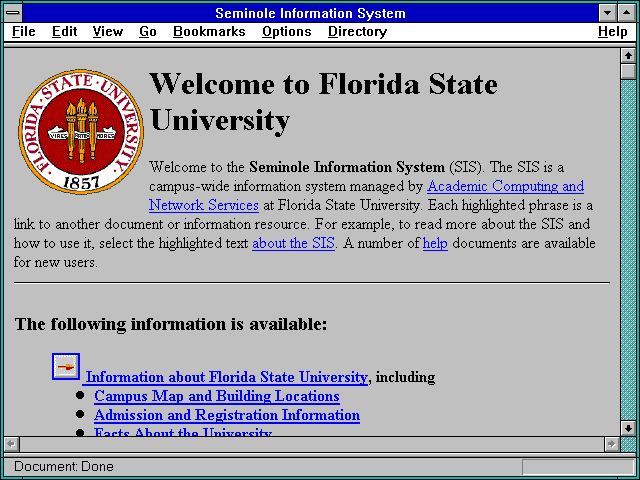Click the horizontal scrollbar right arrow
This screenshot has height=480, width=640.
(611, 444)
